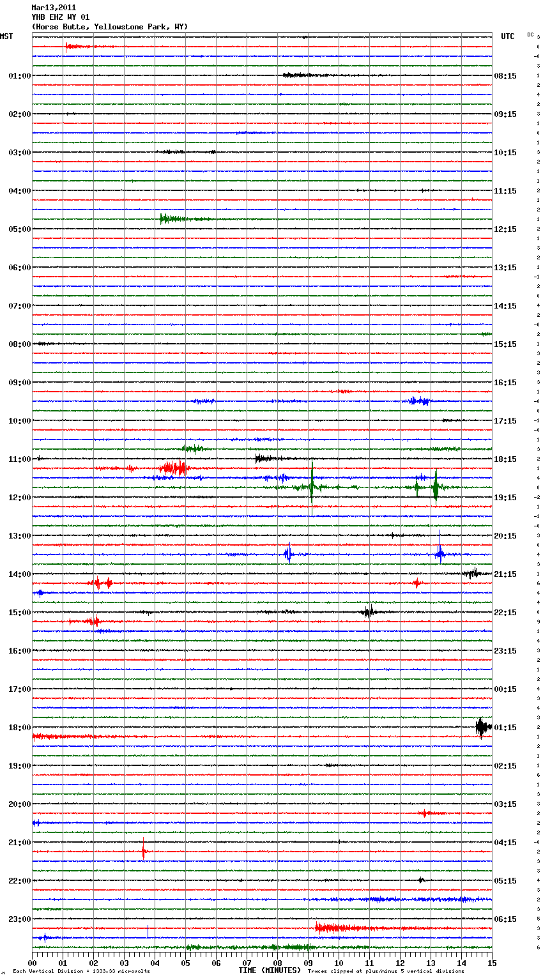Click the 'DC' column header
Viewport: 543px width, 980px height.
pyautogui.click(x=530, y=34)
